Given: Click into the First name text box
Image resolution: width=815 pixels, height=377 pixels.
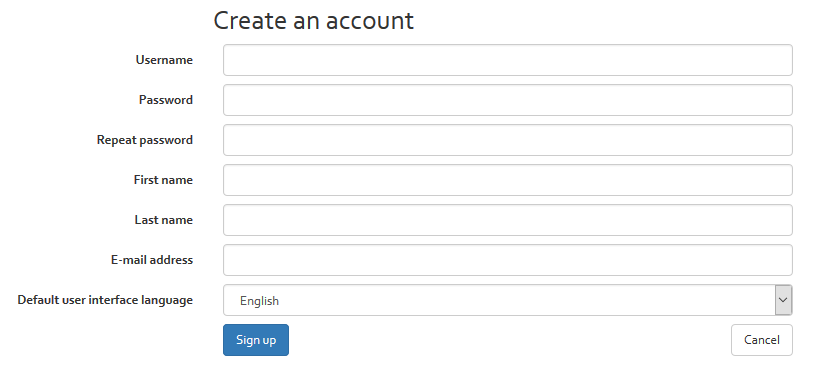Looking at the screenshot, I should [508, 180].
